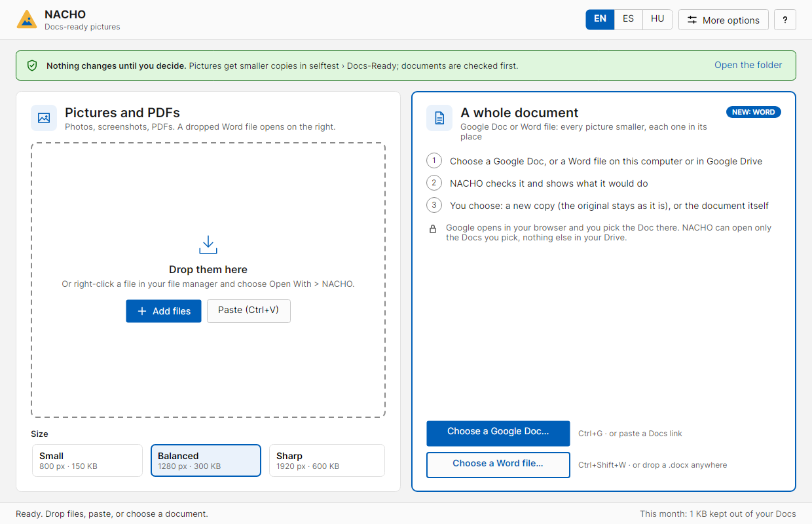Click "Docs-ready pictures" subtitle
Viewport: 812px width, 524px height.
83,27
